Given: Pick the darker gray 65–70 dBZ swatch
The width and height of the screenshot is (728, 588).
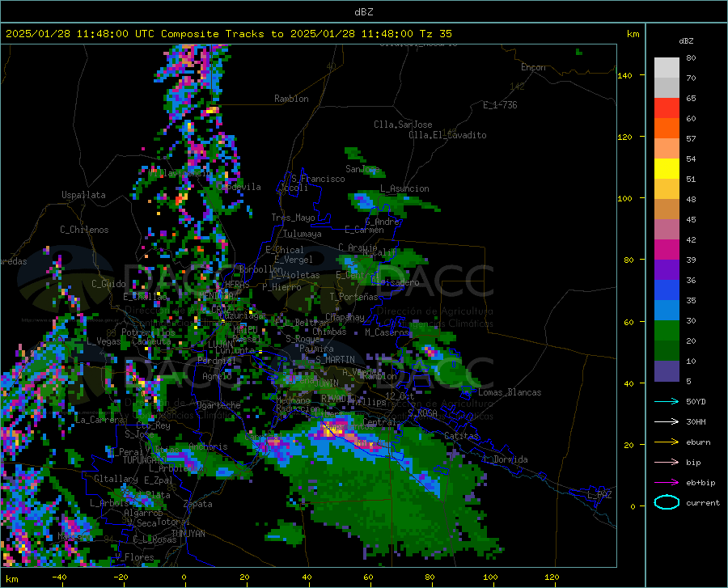Looking at the screenshot, I should click(x=667, y=88).
